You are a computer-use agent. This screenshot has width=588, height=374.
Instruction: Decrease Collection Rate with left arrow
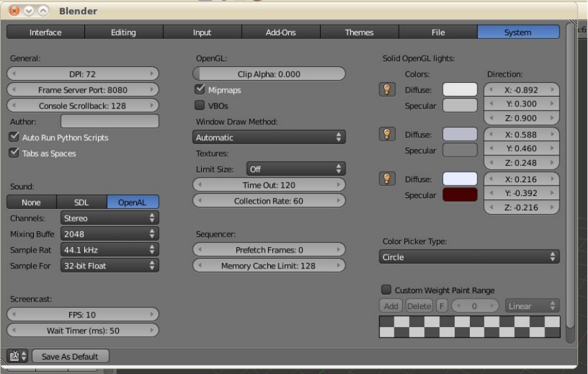[x=200, y=201]
